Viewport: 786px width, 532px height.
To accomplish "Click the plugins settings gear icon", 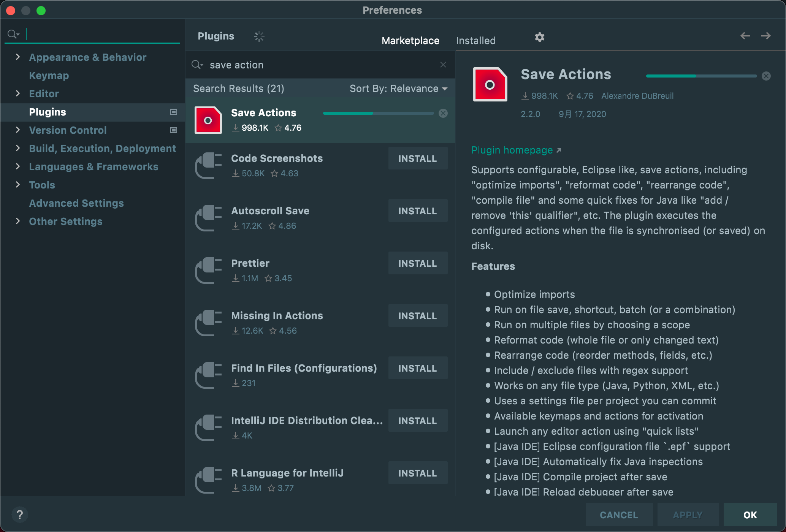I will click(539, 37).
